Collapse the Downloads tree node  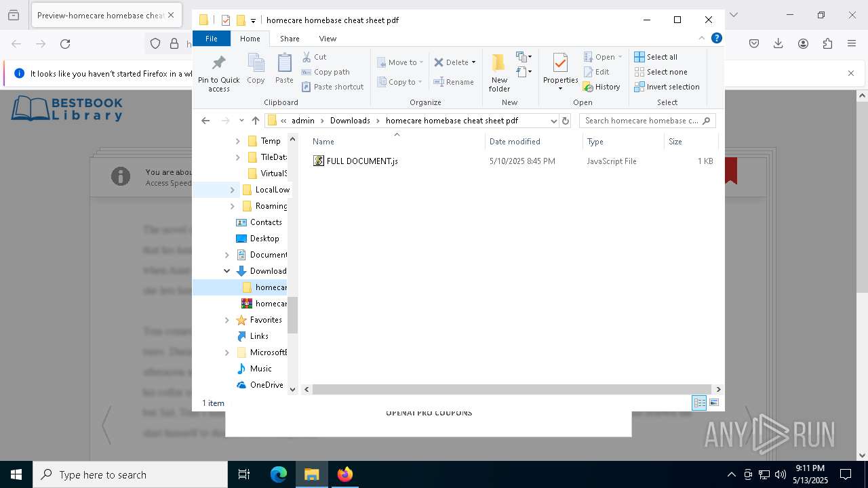tap(226, 271)
